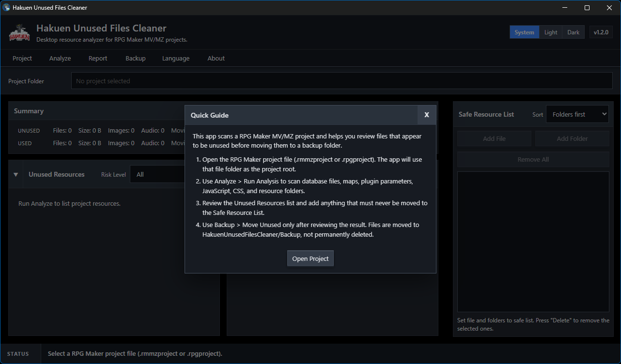Close the application window

(609, 8)
